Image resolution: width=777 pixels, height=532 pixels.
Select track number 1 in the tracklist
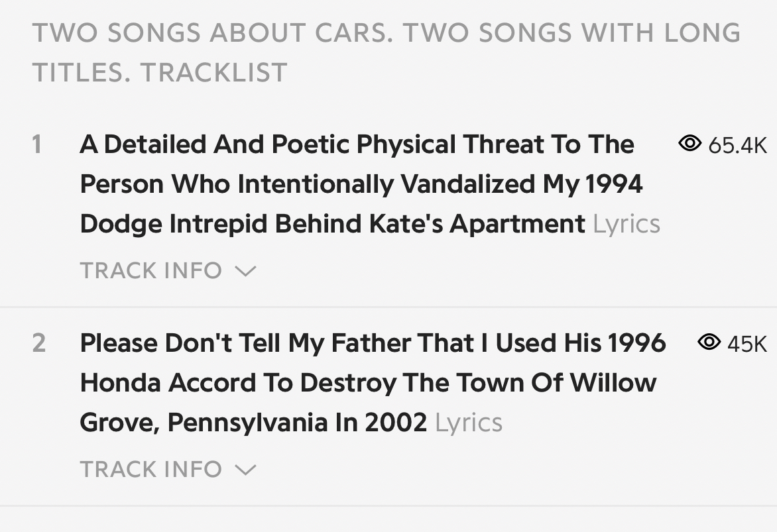[x=38, y=144]
